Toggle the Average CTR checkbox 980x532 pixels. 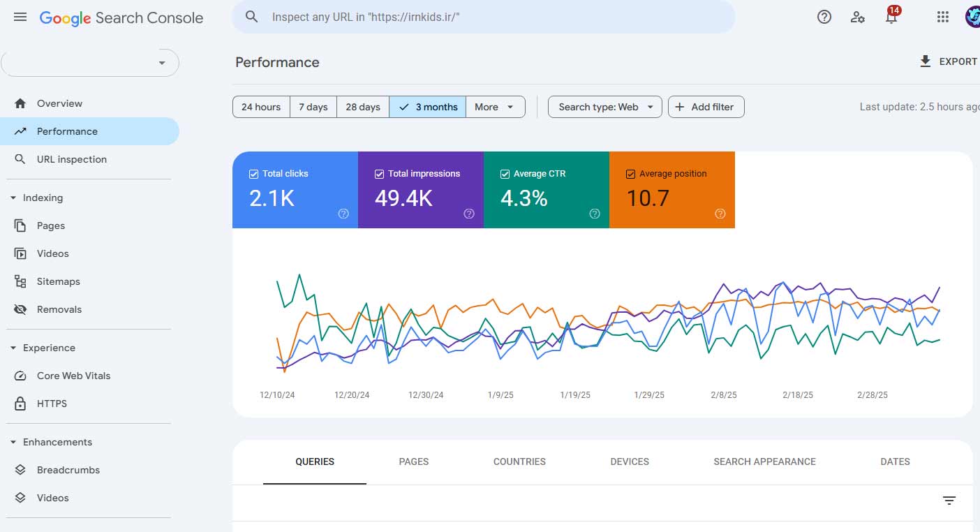(x=505, y=174)
